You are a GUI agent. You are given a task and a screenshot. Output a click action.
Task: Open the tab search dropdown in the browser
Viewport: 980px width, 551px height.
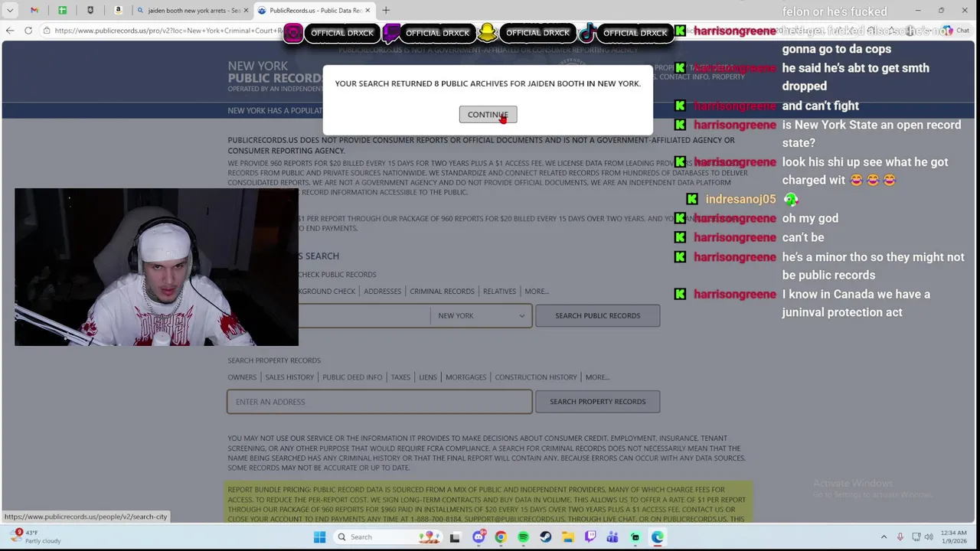tap(10, 10)
